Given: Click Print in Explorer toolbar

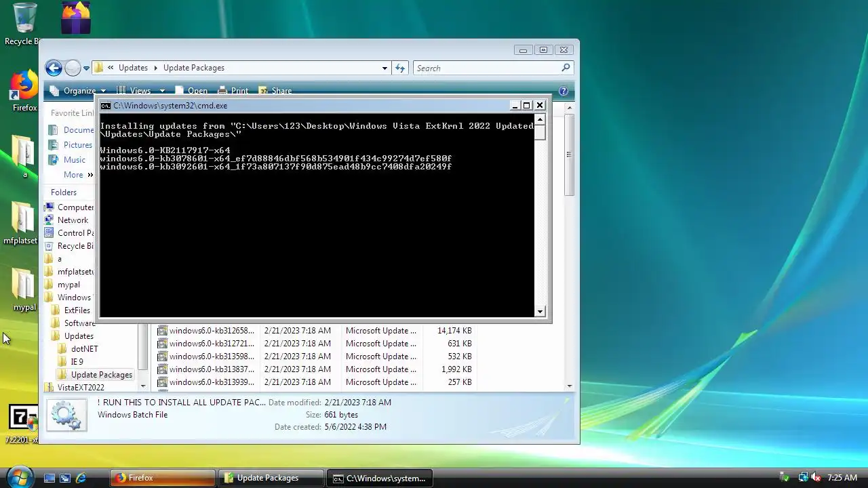Looking at the screenshot, I should [233, 91].
